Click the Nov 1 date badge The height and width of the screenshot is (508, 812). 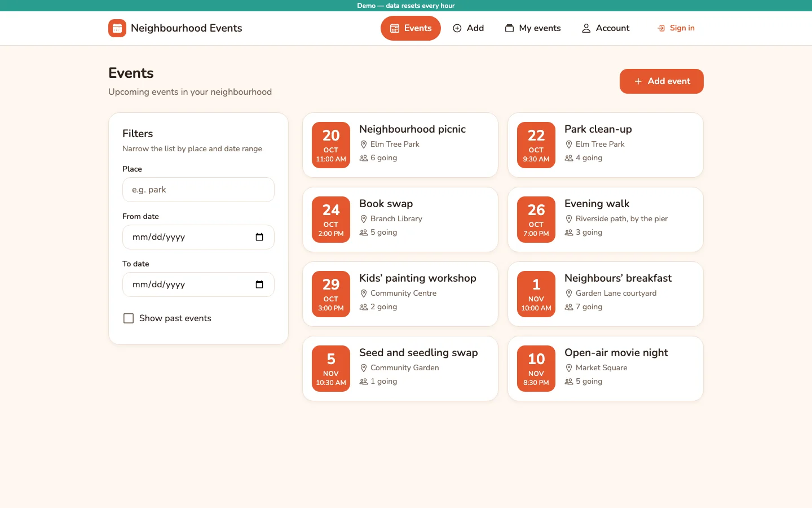point(536,294)
